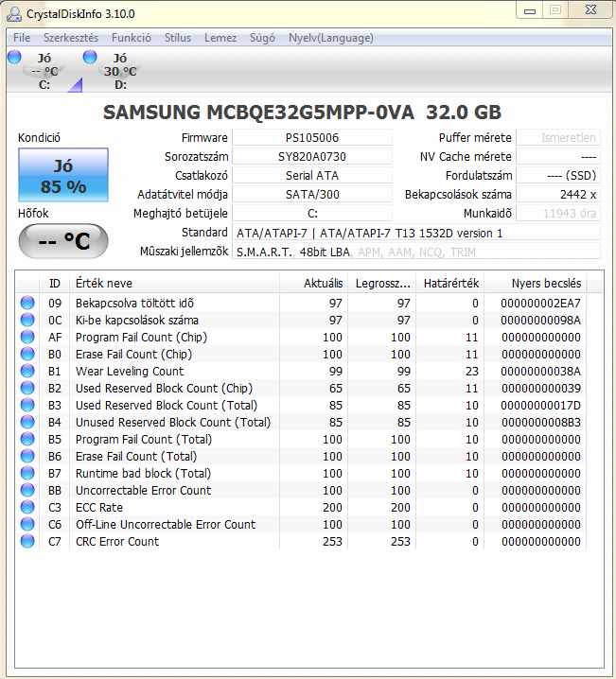Click the Legrossz... column header
The width and height of the screenshot is (616, 679).
[x=382, y=283]
